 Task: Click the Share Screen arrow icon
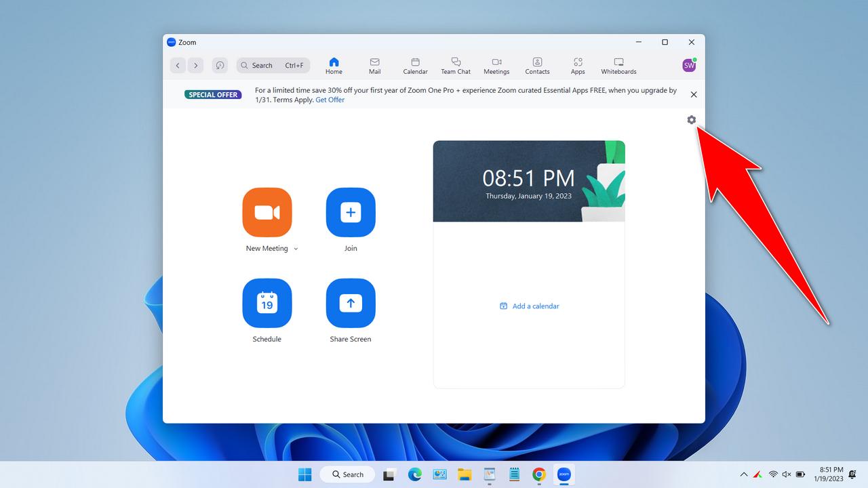[351, 303]
